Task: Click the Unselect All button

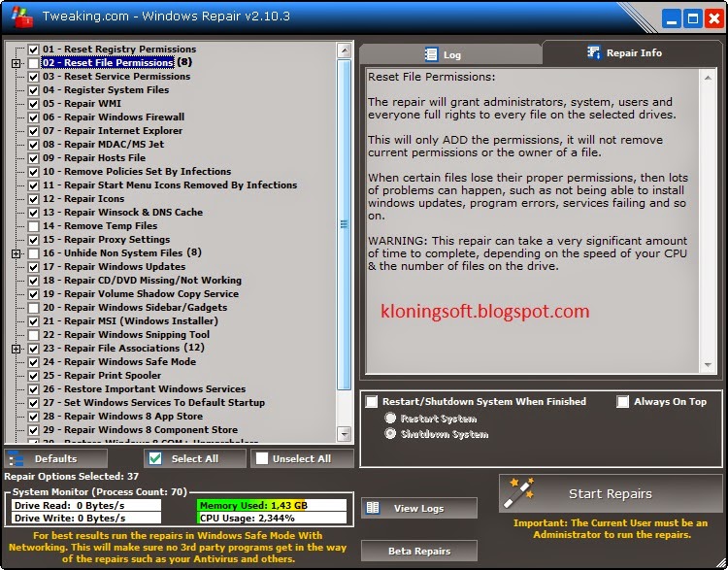Action: [302, 458]
